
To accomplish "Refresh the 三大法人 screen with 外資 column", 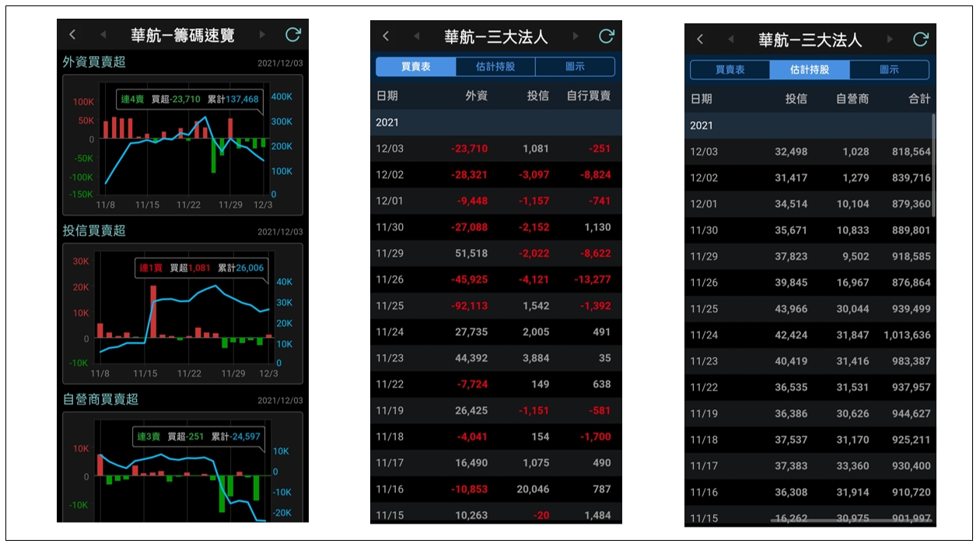I will click(x=606, y=37).
